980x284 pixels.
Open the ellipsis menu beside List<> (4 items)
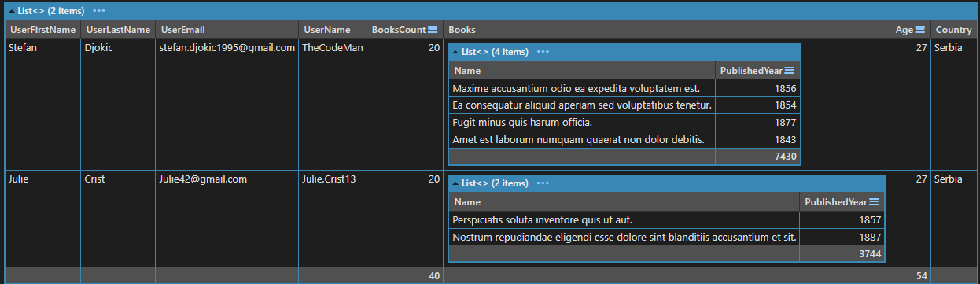[543, 52]
